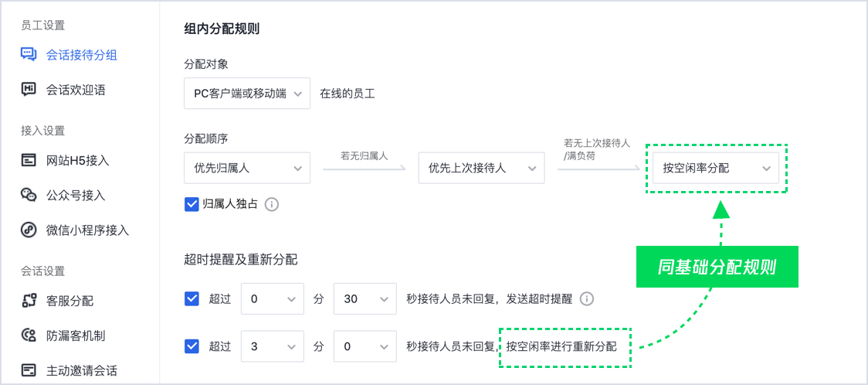This screenshot has width=868, height=385.
Task: Open the reassignment minutes dropdown showing 3
Action: tap(273, 347)
